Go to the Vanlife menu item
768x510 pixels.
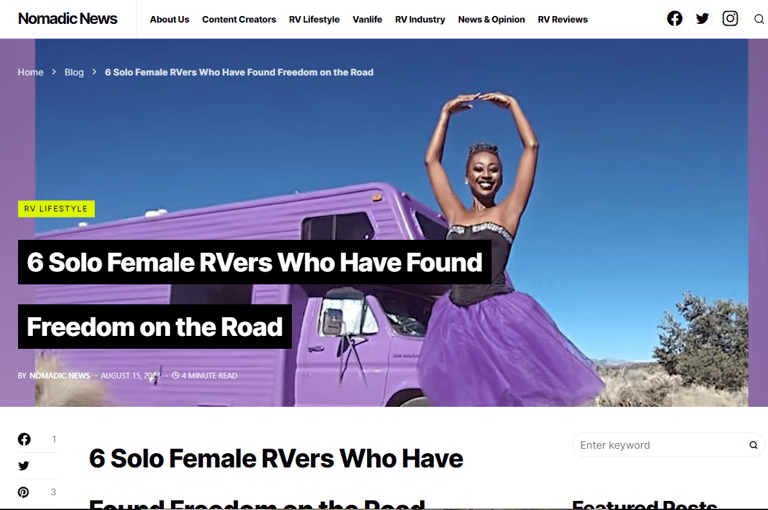(x=367, y=20)
